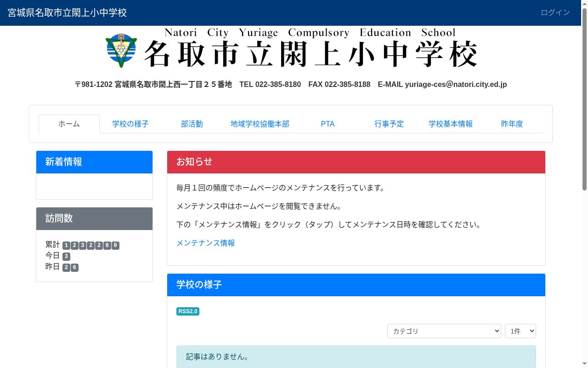Go to the 地域学校協働本部 tab

pos(260,124)
